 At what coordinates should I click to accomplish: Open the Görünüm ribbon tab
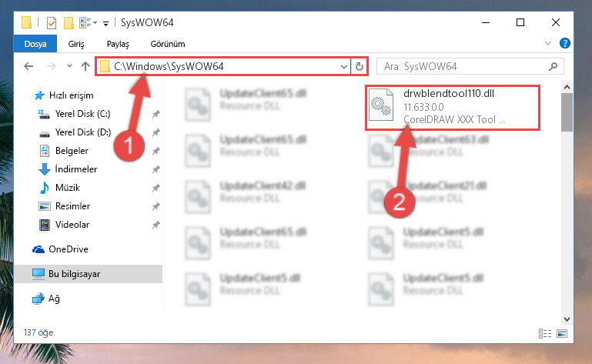168,44
